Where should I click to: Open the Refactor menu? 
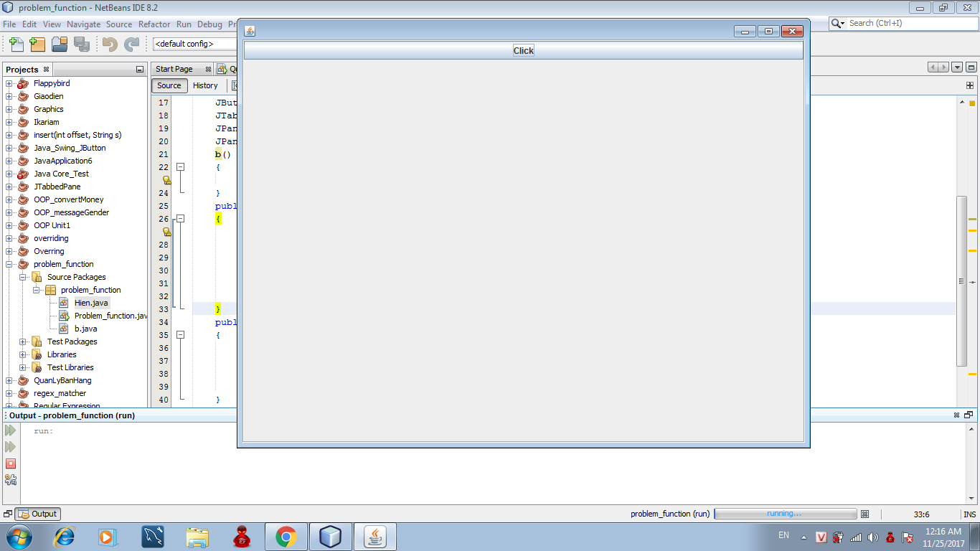[x=154, y=24]
